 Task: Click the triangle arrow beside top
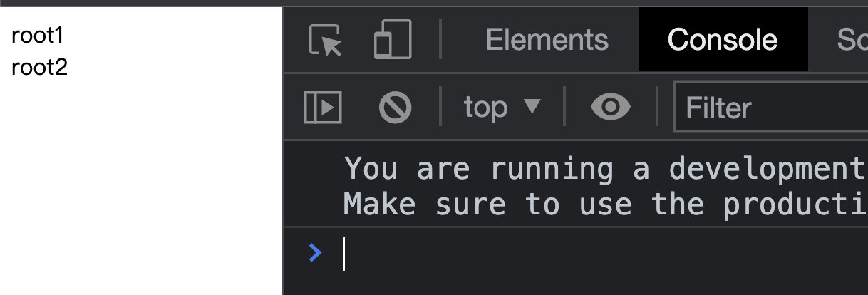tap(532, 107)
